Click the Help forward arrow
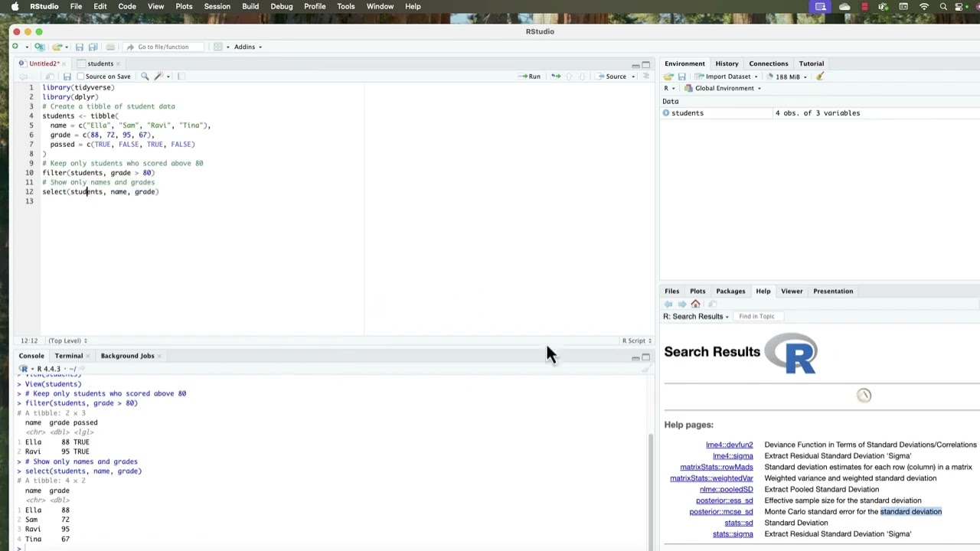Viewport: 980px width, 551px height. coord(681,304)
